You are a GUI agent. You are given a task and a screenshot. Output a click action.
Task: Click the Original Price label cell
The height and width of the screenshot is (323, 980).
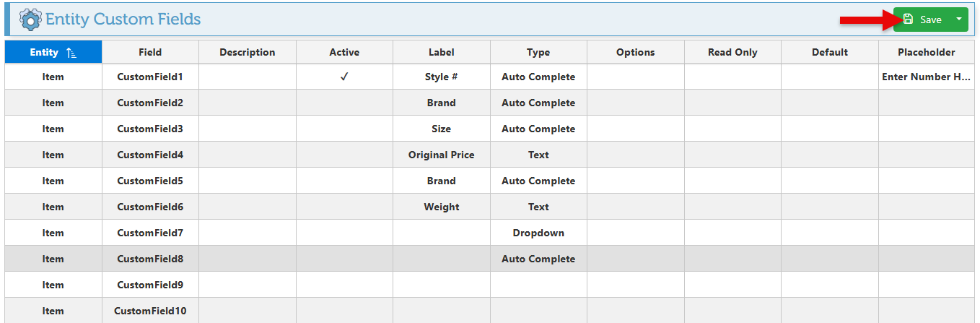click(x=441, y=155)
